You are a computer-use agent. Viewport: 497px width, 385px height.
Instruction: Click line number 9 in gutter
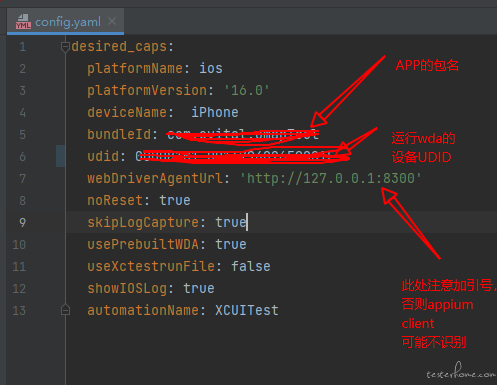coord(23,222)
